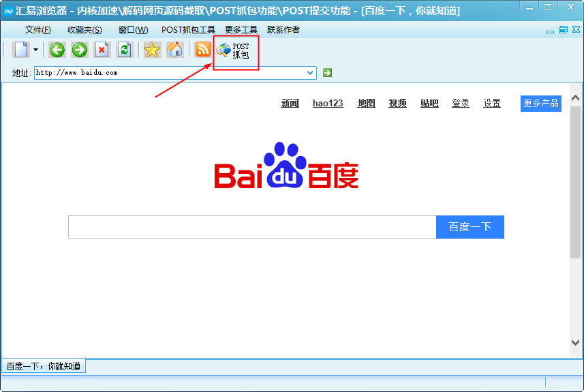Click the 百度一下 search button

click(x=470, y=227)
